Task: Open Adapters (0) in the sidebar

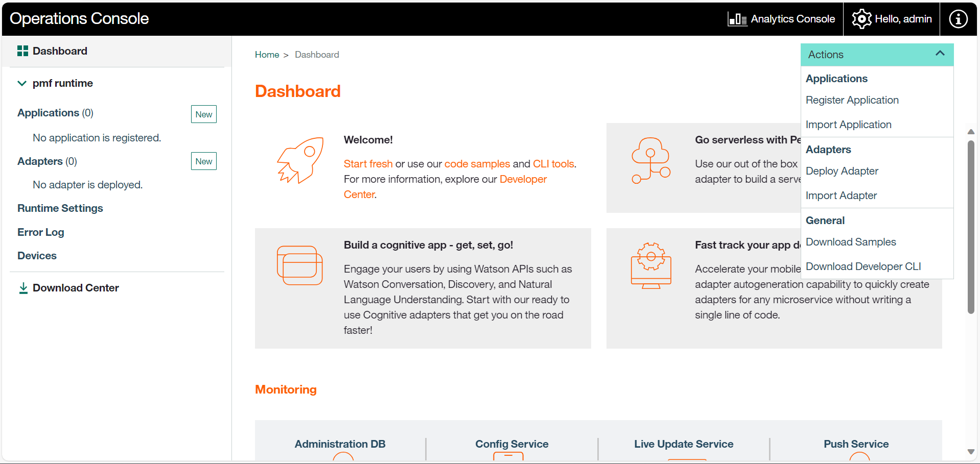Action: click(47, 161)
